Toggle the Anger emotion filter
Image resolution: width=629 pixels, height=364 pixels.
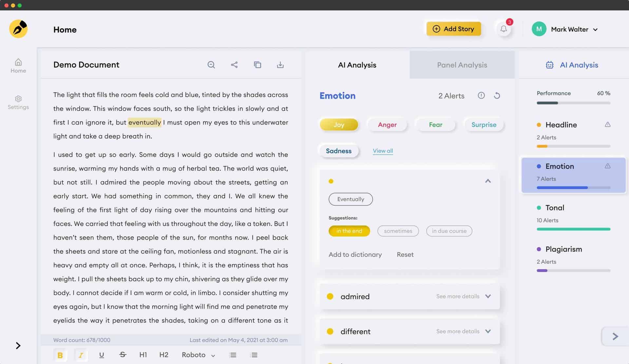(x=387, y=125)
